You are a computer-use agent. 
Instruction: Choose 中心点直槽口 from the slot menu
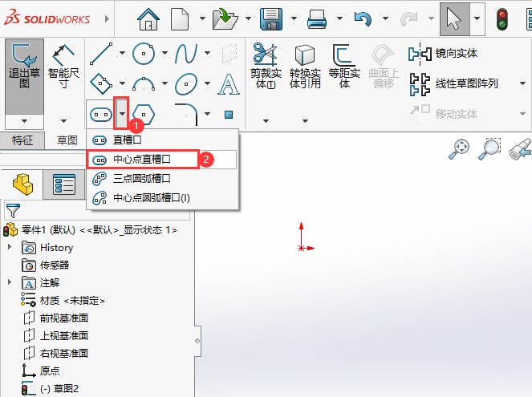163,160
